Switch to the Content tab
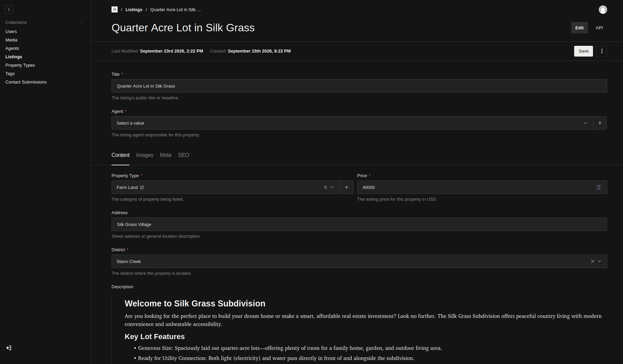Viewport: 623px width, 364px height. point(120,155)
